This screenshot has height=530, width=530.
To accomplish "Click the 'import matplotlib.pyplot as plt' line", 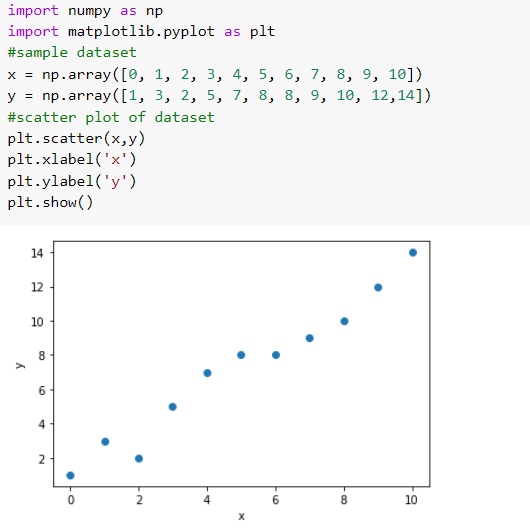I will (141, 31).
